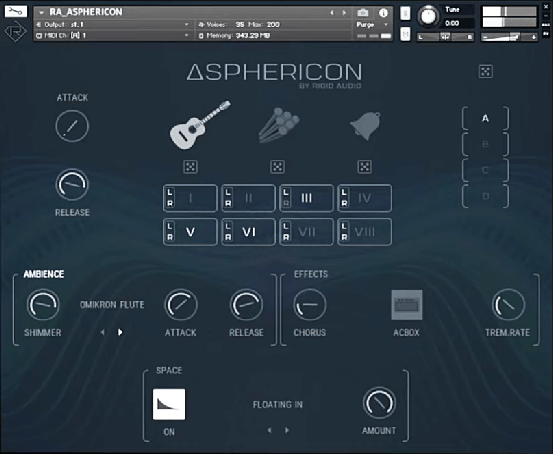Toggle sound slot I
The height and width of the screenshot is (454, 553).
190,198
